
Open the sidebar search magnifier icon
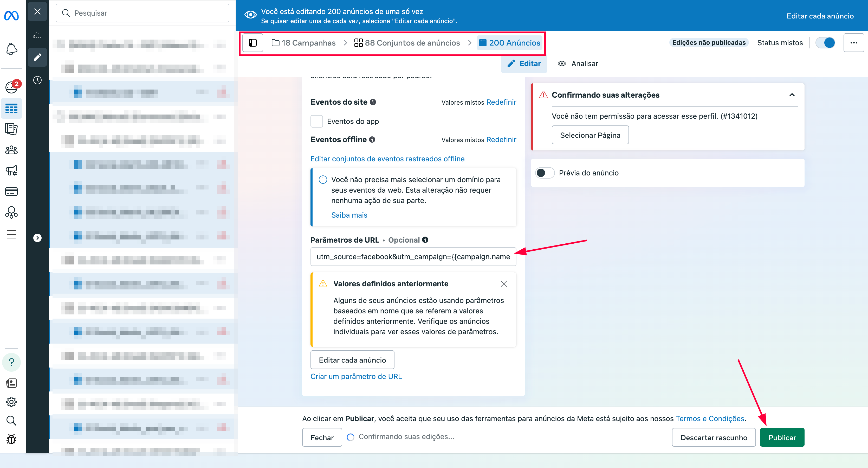(11, 420)
